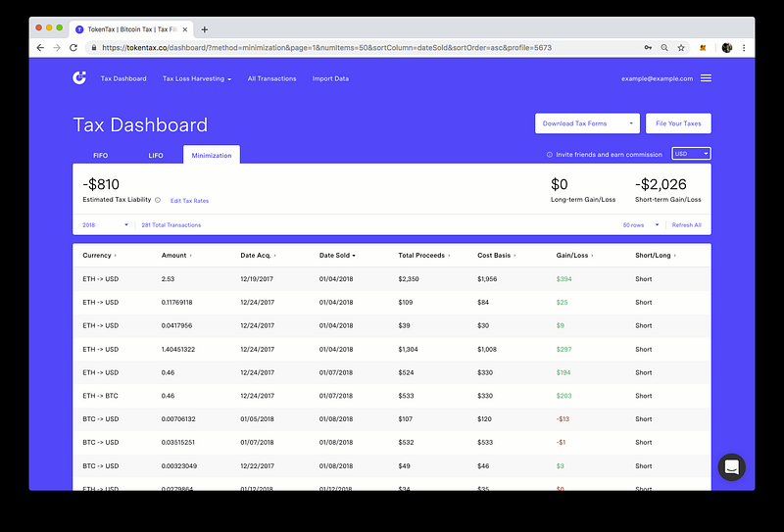Close the TokenTax browser tab
The height and width of the screenshot is (532, 784).
184,29
